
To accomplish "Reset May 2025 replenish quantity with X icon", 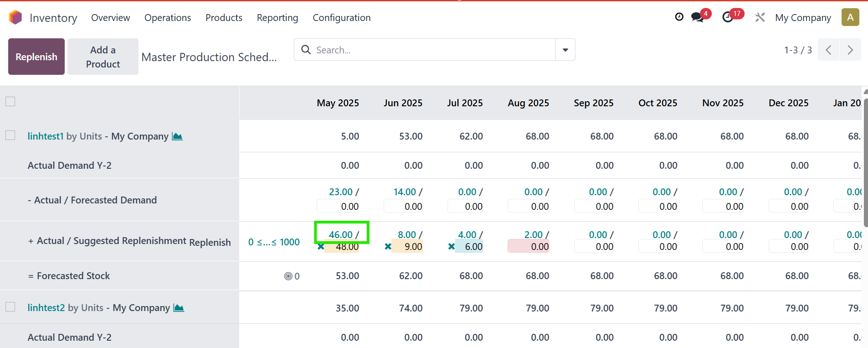I will point(321,247).
